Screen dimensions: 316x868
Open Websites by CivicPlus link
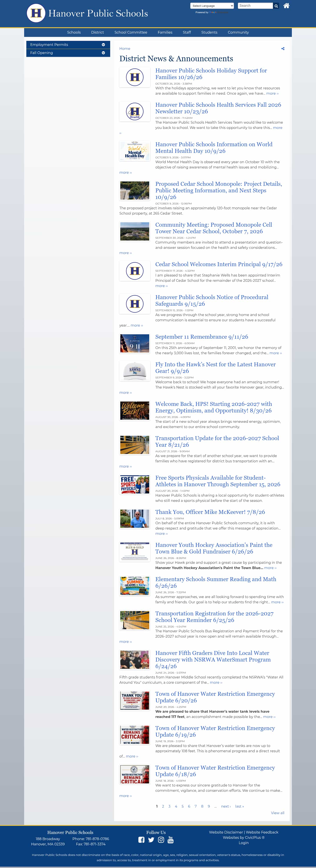tap(244, 837)
